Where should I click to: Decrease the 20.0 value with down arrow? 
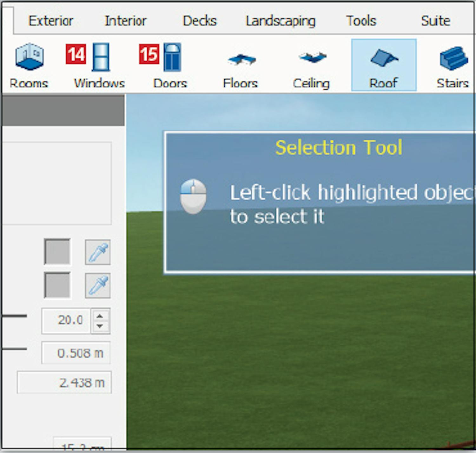[100, 326]
